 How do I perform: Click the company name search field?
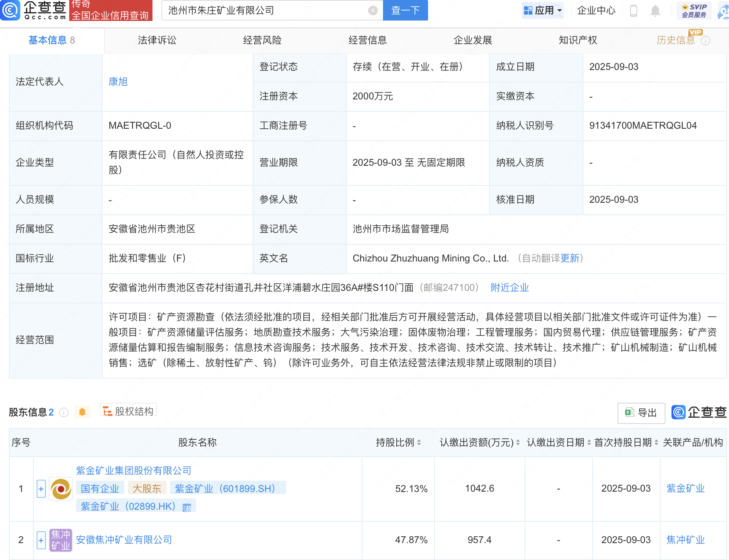[266, 10]
